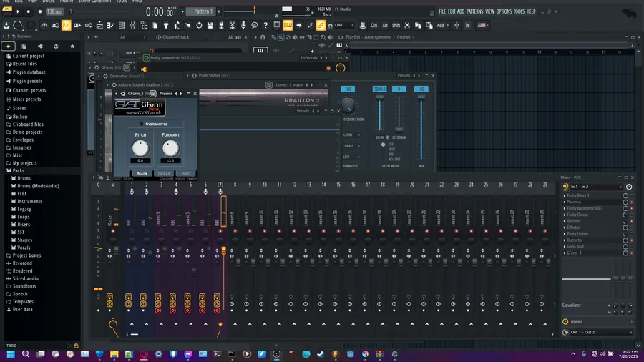Expand GForm_1 effect slot arrow
Viewport: 644px width, 362px height.
click(x=565, y=253)
